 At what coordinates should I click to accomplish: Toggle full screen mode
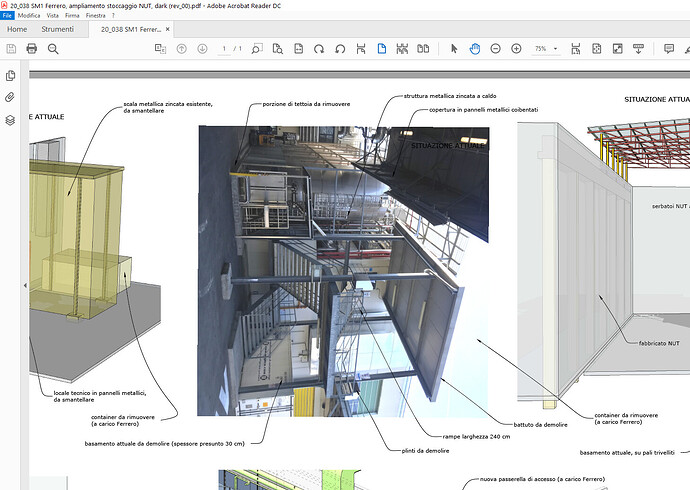(618, 49)
